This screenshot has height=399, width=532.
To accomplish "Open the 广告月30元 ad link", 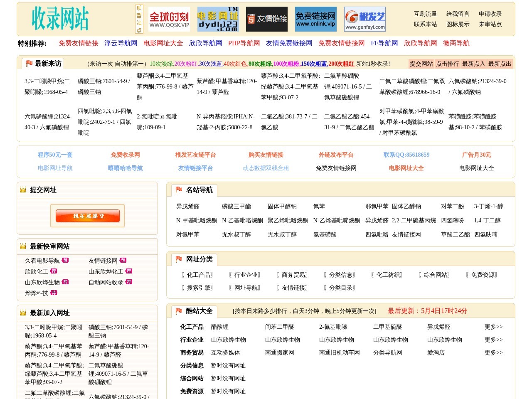I will pyautogui.click(x=477, y=155).
